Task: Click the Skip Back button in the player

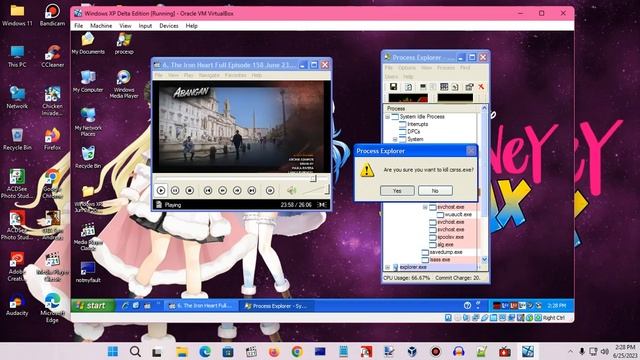Action: pyautogui.click(x=208, y=191)
